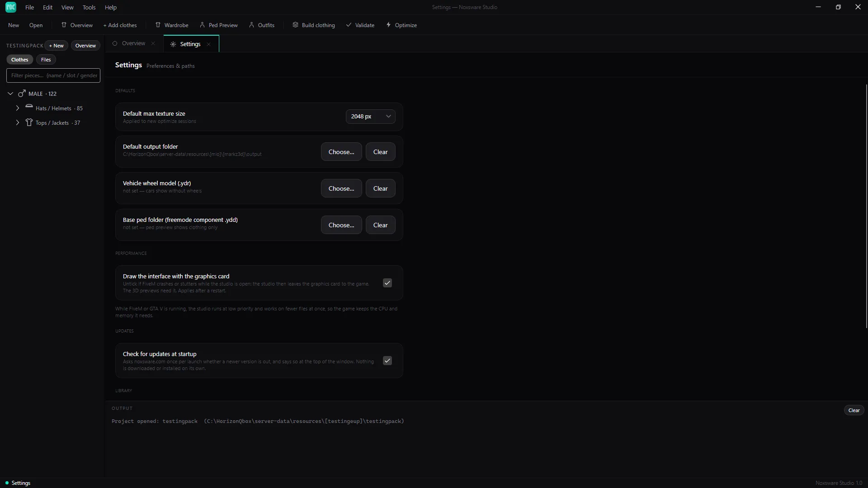Collapse the MALE tree group
Screen dimensions: 868x488
pos(10,94)
